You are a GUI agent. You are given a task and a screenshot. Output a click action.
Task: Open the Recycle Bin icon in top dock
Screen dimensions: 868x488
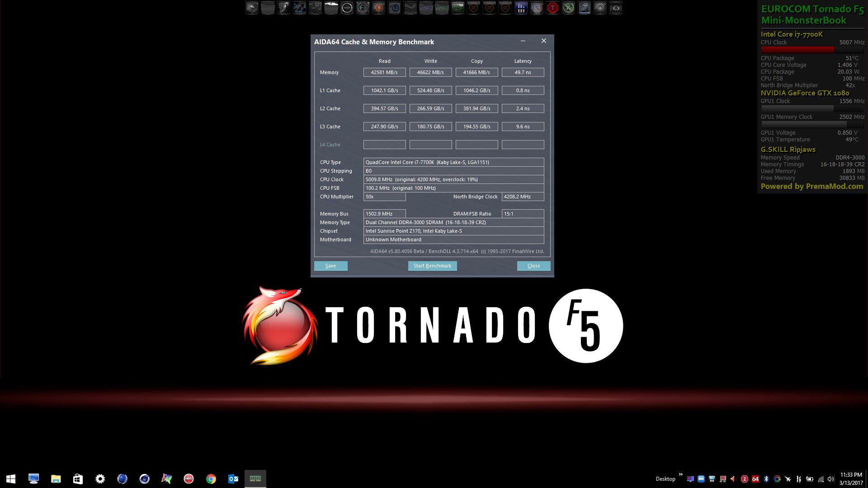tap(616, 8)
